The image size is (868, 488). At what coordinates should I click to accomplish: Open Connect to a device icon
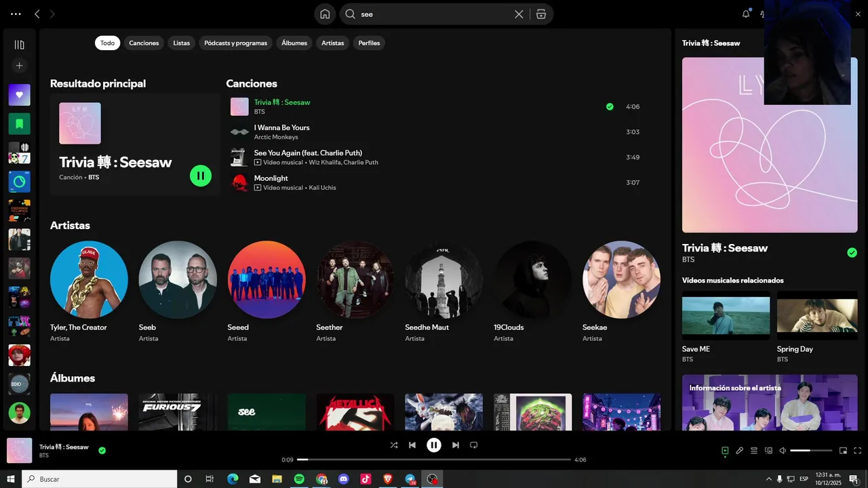tap(768, 451)
